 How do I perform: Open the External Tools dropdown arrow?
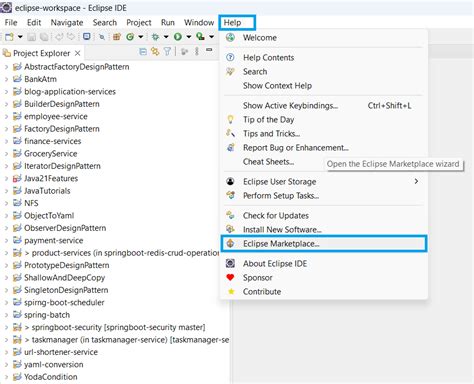coord(211,37)
